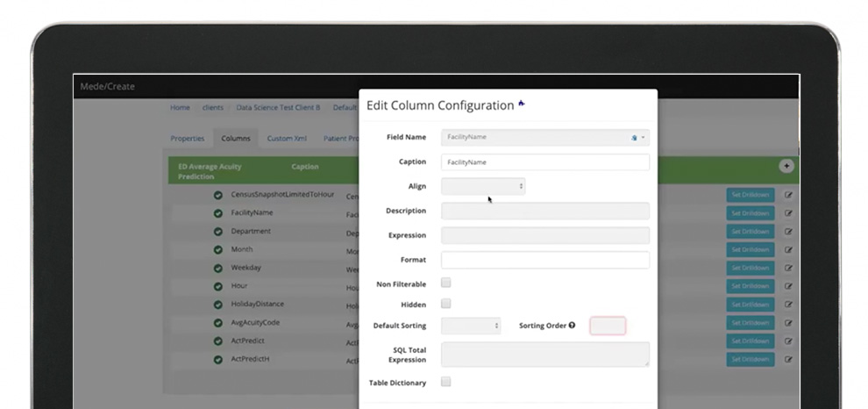Click into the Description input field
This screenshot has width=868, height=409.
pyautogui.click(x=545, y=211)
